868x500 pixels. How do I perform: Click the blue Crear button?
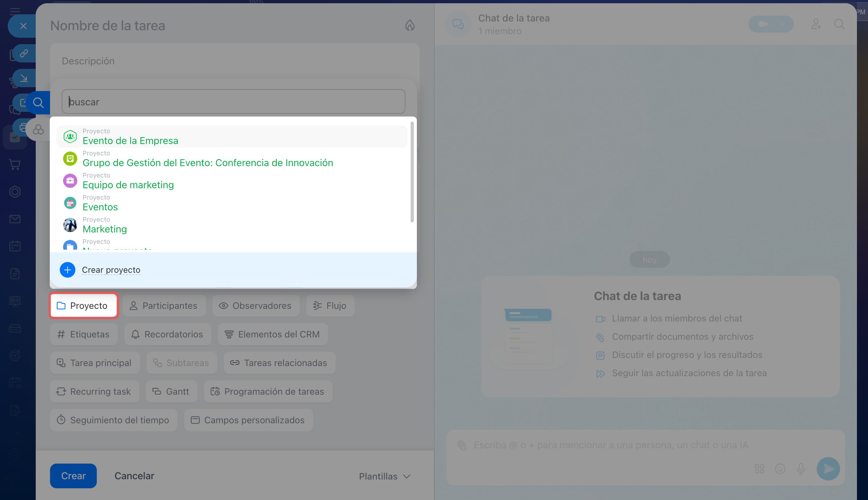(x=73, y=476)
